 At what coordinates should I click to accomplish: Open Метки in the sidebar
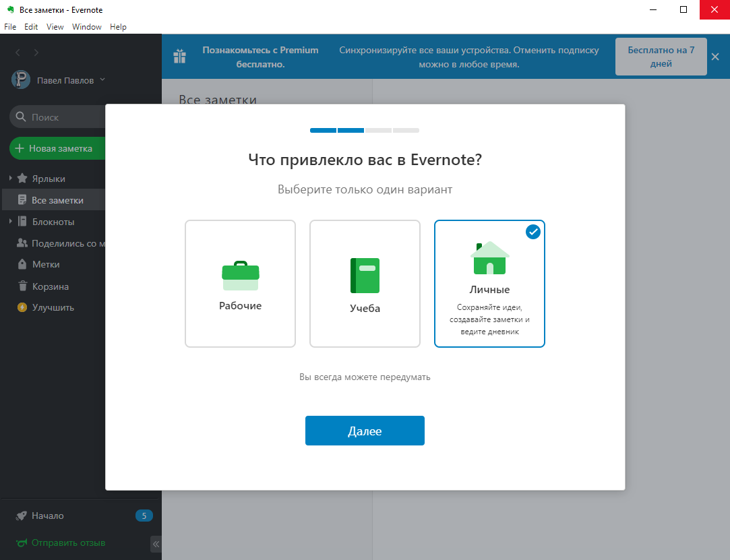tap(46, 264)
